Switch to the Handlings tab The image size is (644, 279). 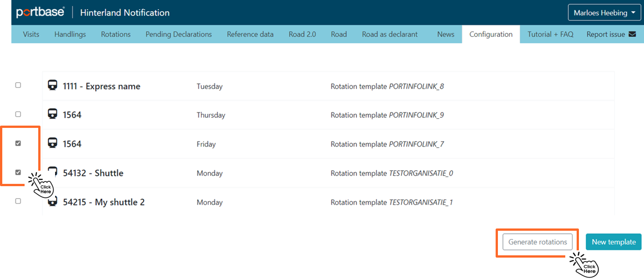(70, 34)
